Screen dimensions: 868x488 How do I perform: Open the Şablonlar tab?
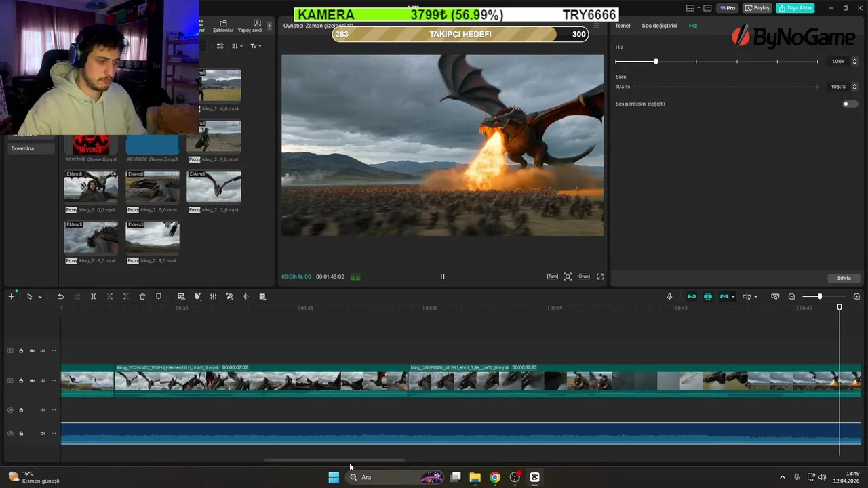(223, 26)
